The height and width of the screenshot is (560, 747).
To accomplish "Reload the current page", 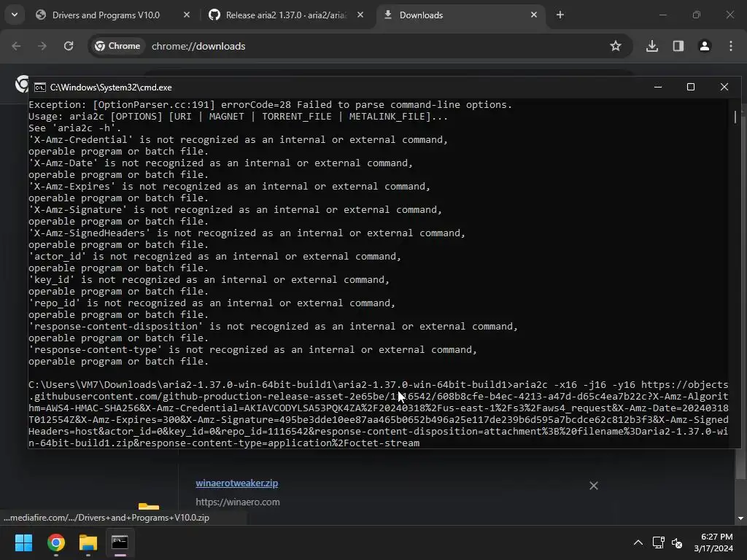I will point(69,46).
